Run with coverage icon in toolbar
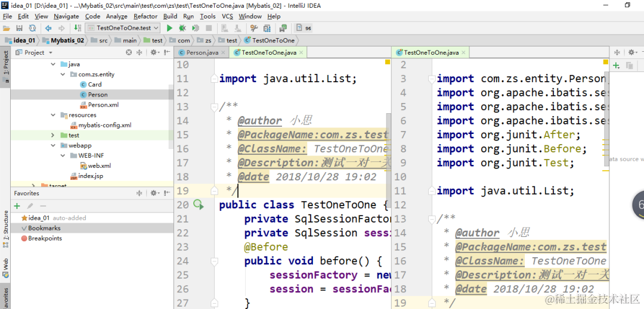The width and height of the screenshot is (644, 309). click(x=196, y=28)
